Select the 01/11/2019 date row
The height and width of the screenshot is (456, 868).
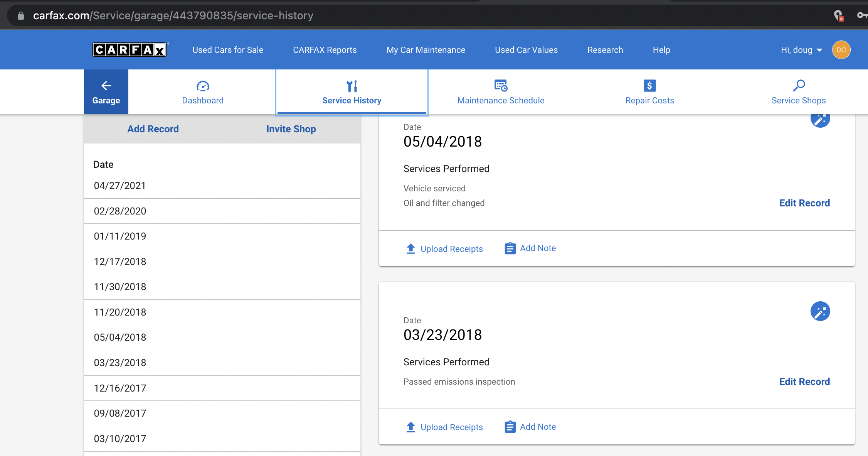coord(222,236)
